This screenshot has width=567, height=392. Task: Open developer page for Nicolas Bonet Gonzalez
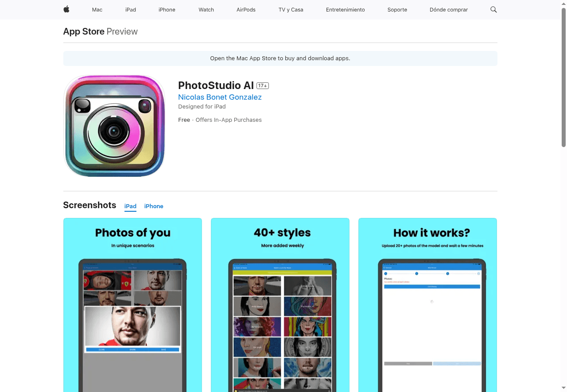point(220,97)
